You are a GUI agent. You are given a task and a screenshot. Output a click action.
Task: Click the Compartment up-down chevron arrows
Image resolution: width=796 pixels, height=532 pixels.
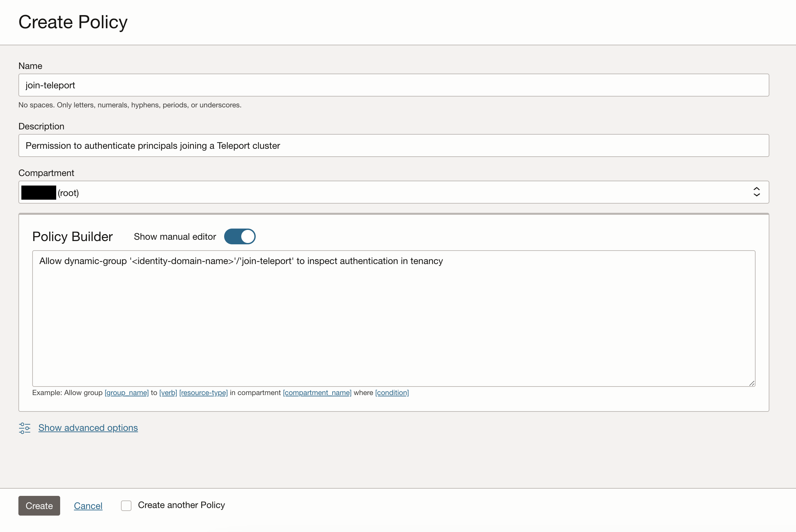click(x=756, y=192)
